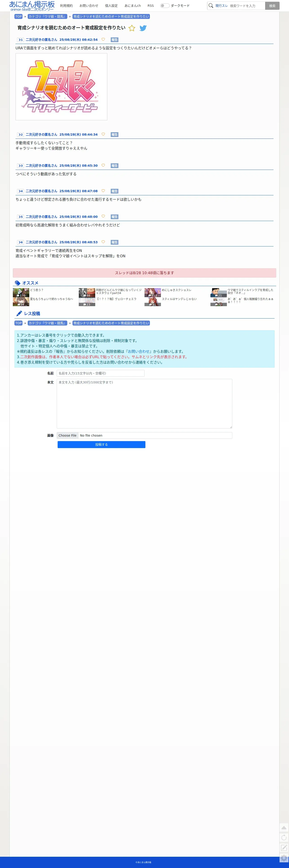Focus the 本文 message textarea
Screen dimensions: 289x868
coord(144,404)
